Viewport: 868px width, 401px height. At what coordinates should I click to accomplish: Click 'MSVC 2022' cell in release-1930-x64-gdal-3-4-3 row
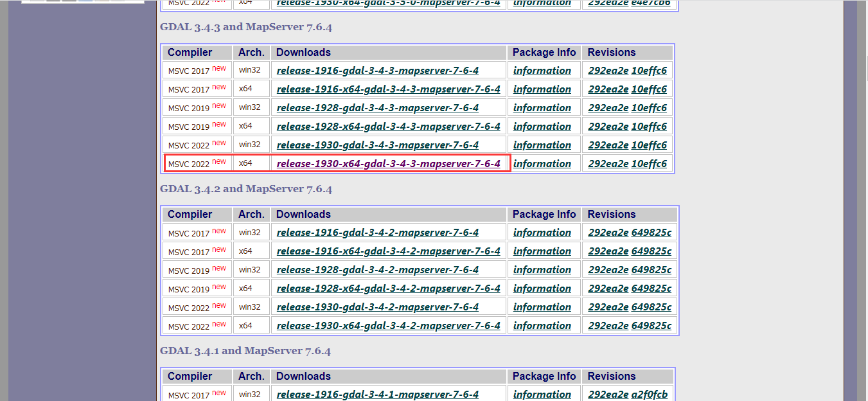[197, 163]
